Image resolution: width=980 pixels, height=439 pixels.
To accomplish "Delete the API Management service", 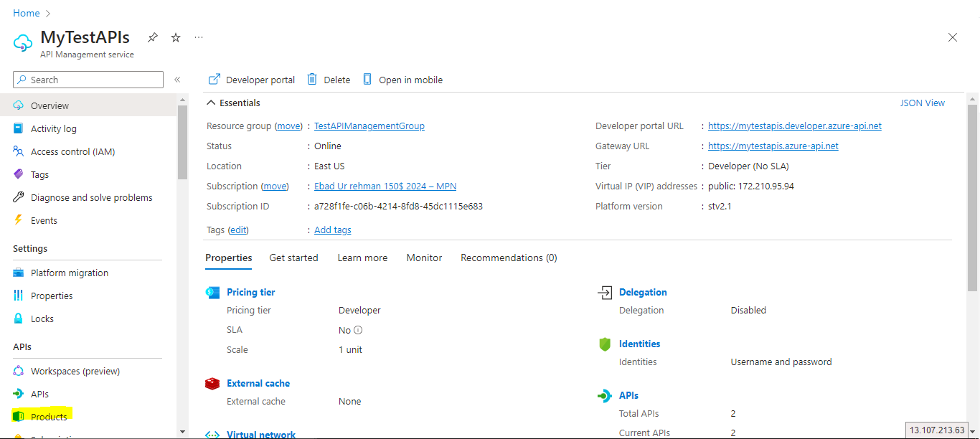I will click(329, 80).
